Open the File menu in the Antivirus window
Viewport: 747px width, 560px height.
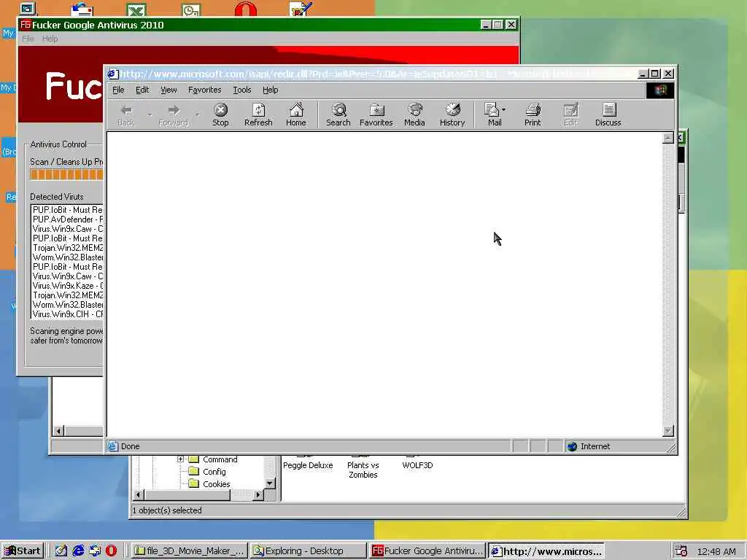28,39
